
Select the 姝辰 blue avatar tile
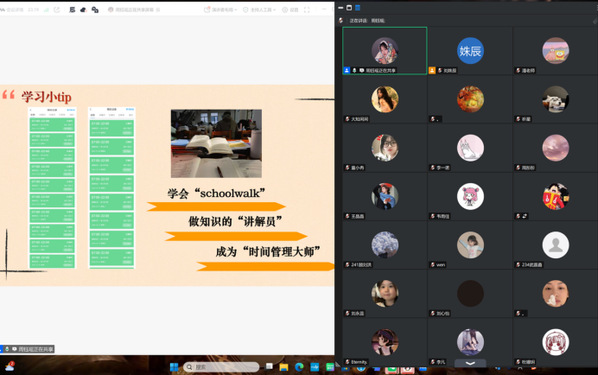[470, 51]
